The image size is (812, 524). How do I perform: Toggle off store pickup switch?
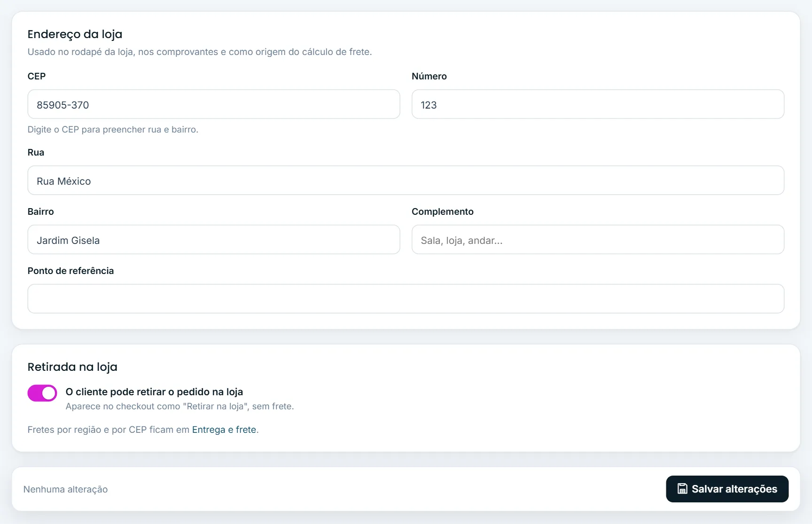[x=42, y=393]
